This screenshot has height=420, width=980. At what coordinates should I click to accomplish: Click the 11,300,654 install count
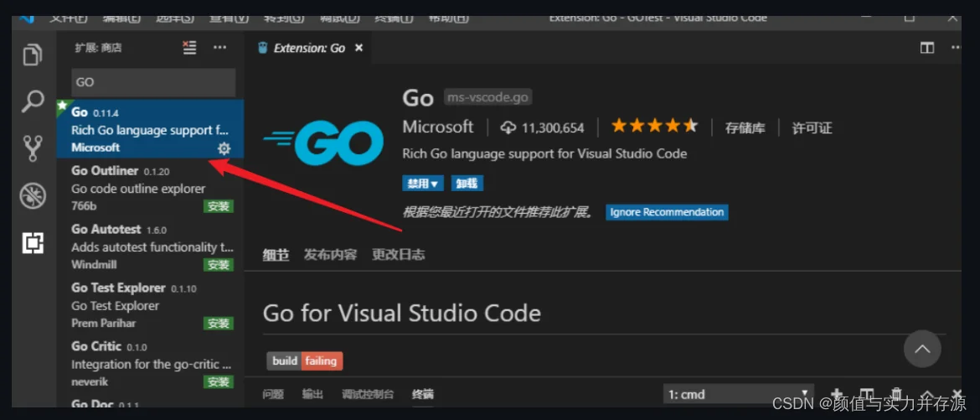click(553, 128)
